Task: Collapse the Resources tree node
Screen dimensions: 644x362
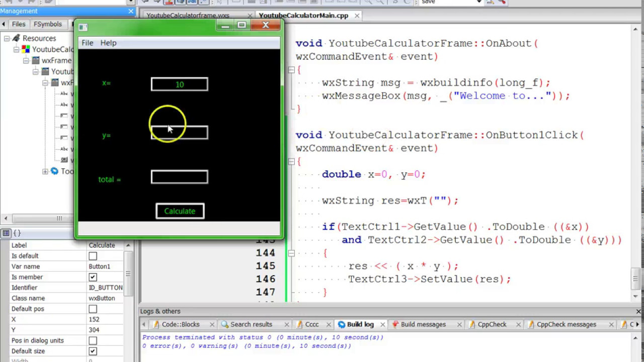Action: pyautogui.click(x=7, y=38)
